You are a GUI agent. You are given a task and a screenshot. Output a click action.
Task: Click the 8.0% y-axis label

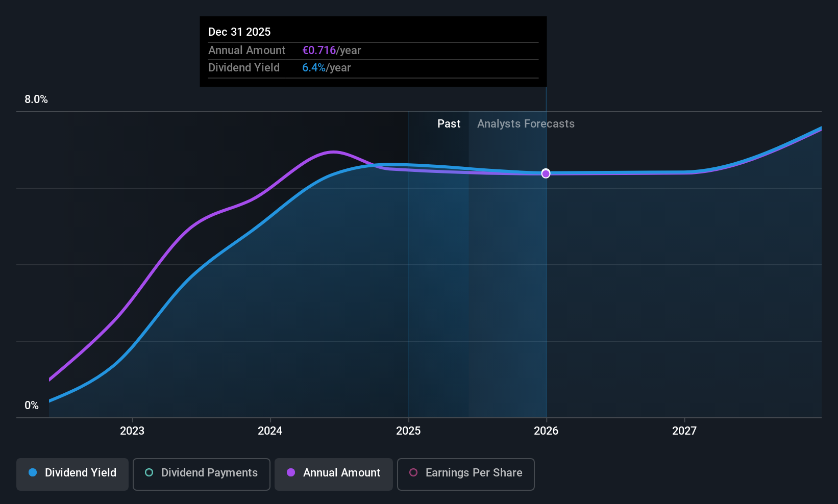[36, 99]
